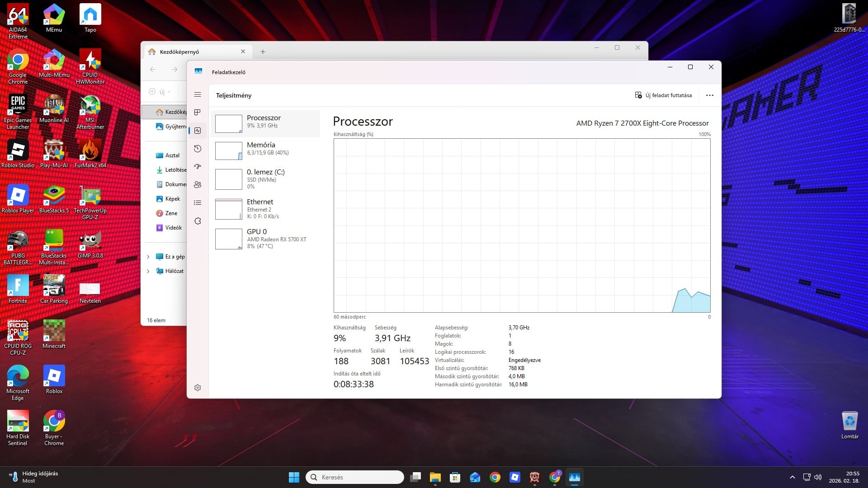Select the 0. lemez (C:) thumbnail graph

click(229, 179)
